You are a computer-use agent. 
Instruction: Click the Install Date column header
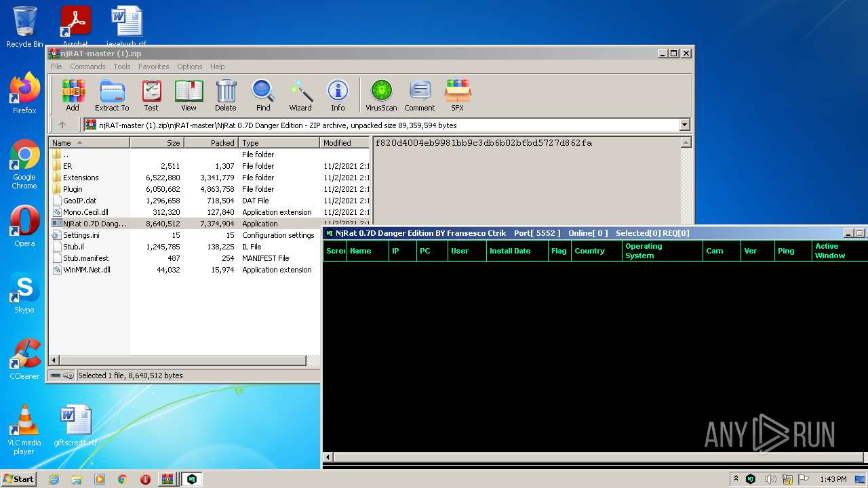click(517, 251)
